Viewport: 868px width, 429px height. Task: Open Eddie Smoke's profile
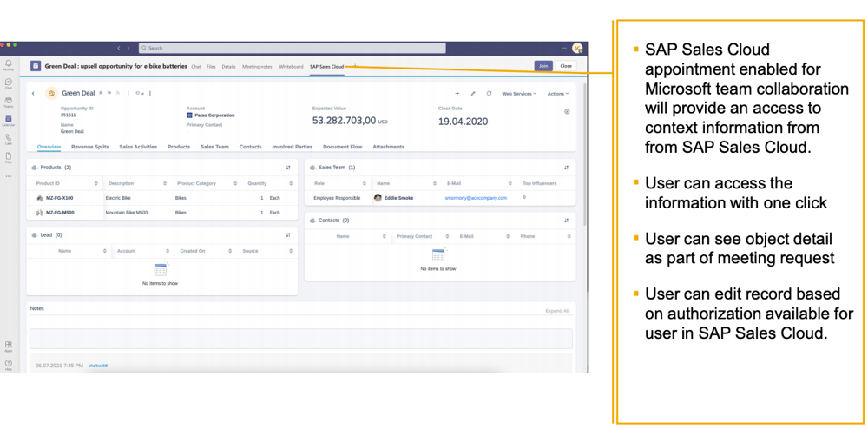click(398, 198)
